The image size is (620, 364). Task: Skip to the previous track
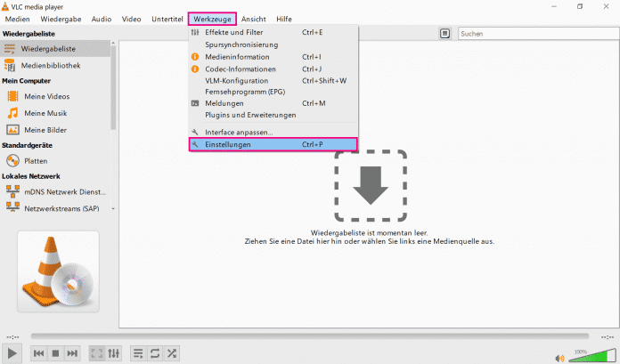(x=38, y=353)
